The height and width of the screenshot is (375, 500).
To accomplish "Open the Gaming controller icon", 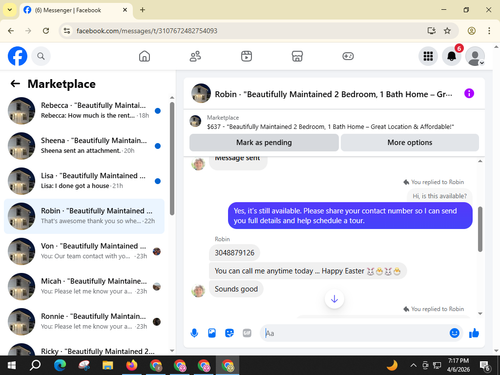I will click(x=348, y=56).
